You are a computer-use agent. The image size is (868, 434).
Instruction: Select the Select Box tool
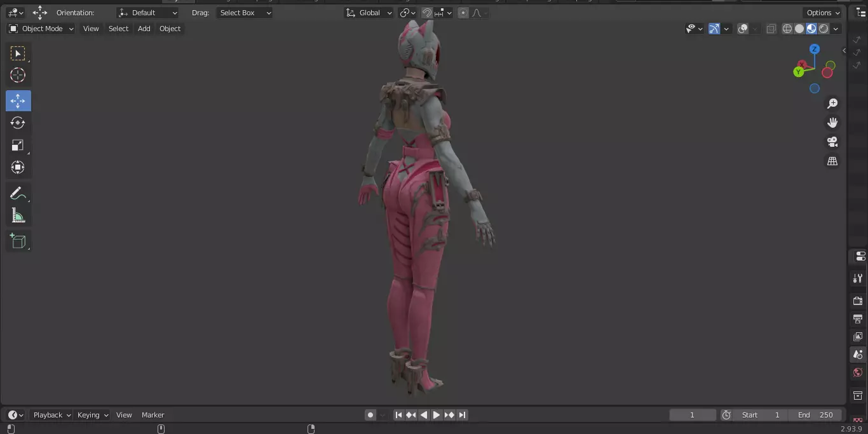pos(18,53)
